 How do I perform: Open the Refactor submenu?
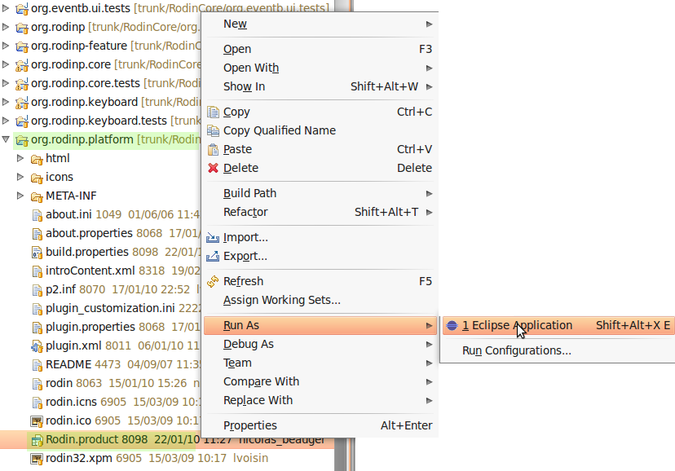(x=319, y=212)
